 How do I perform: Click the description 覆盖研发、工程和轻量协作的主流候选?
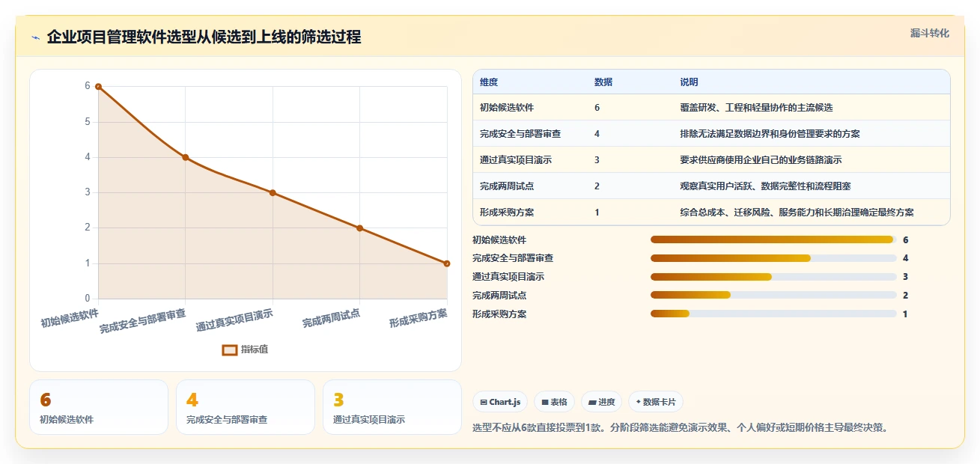tap(756, 108)
